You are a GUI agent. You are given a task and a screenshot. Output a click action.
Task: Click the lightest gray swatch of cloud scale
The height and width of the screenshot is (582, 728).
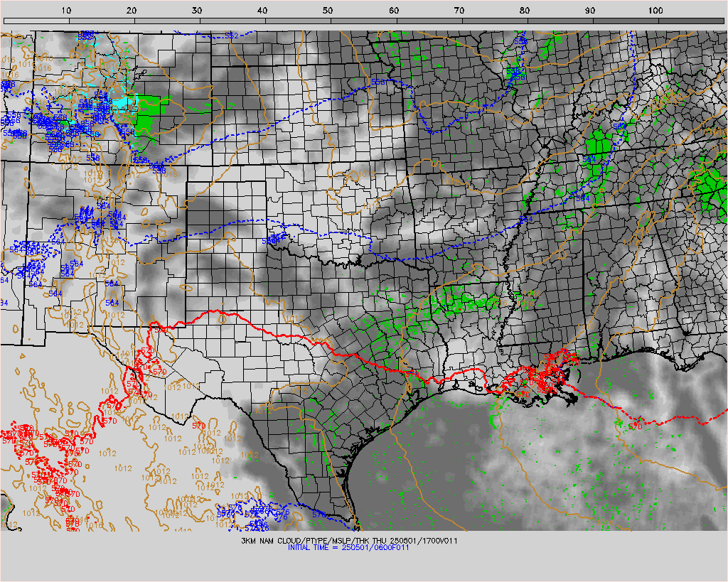point(37,21)
